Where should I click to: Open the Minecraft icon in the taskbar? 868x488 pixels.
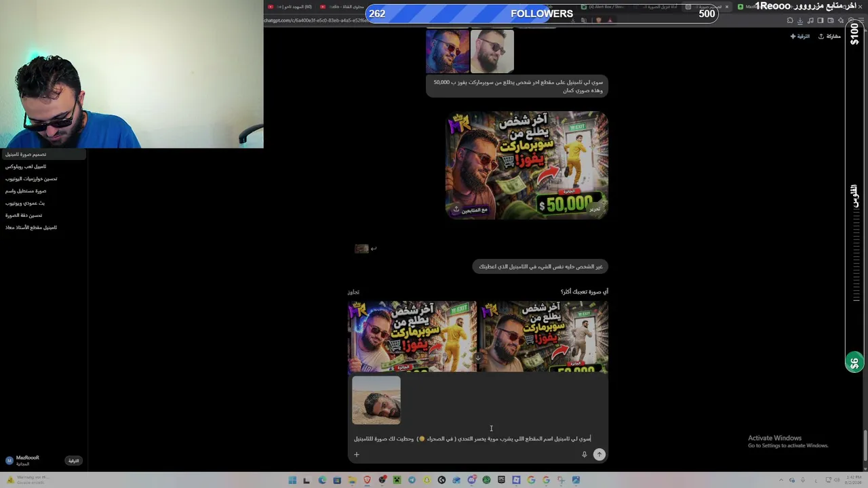(397, 480)
